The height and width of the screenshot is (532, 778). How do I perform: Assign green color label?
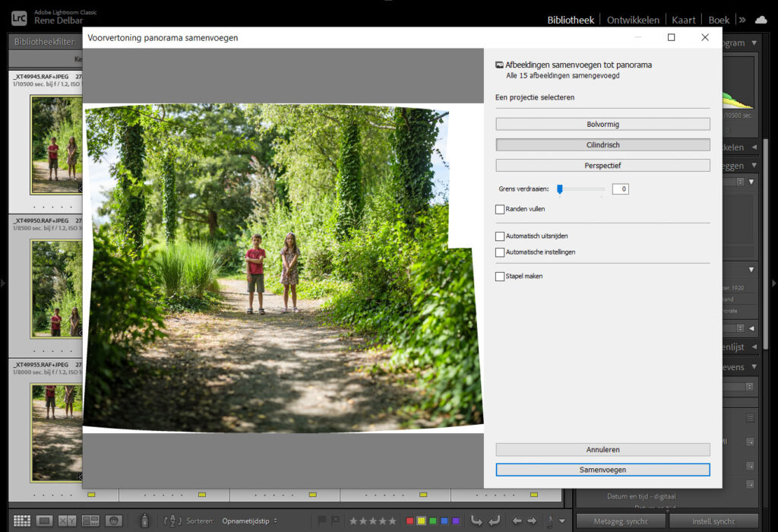pos(432,521)
